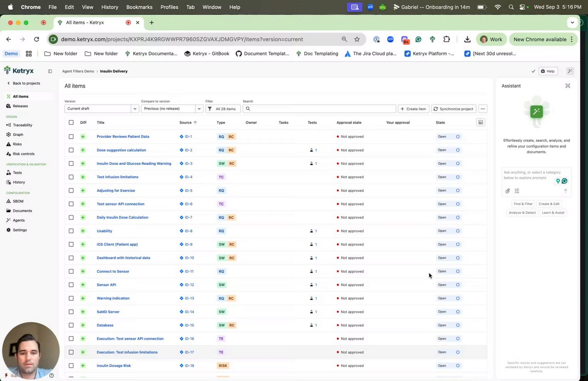Open the Bookmarks menu
588x381 pixels.
[139, 7]
